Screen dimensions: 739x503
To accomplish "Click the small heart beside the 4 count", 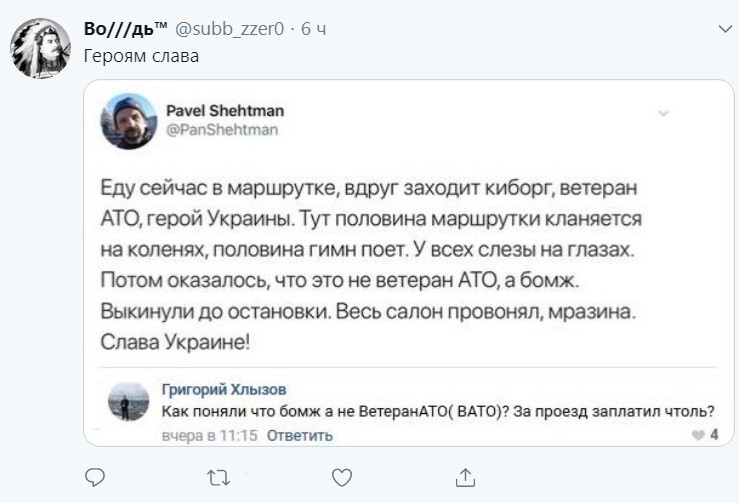I will click(698, 435).
